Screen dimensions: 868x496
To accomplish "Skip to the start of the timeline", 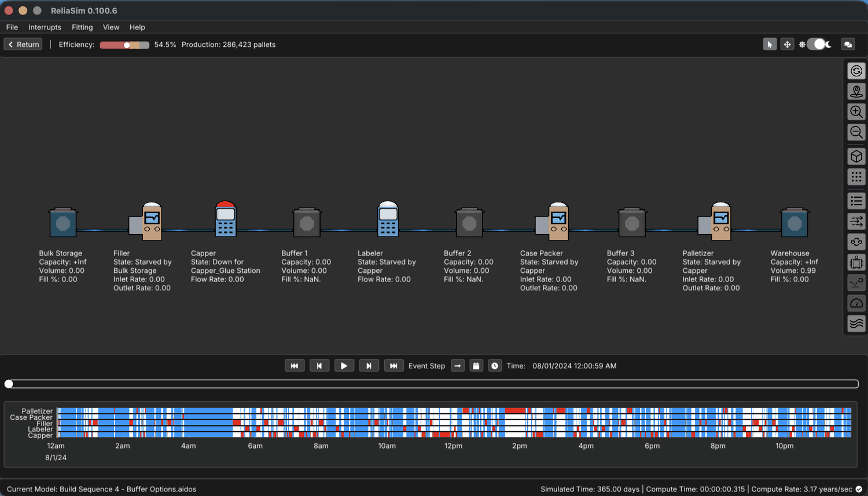I will (295, 366).
